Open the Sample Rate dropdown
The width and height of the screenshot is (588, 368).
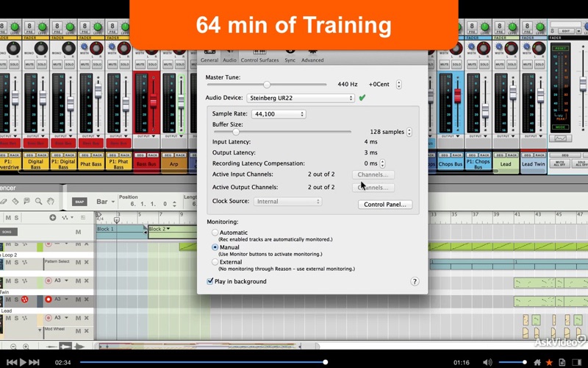[279, 114]
